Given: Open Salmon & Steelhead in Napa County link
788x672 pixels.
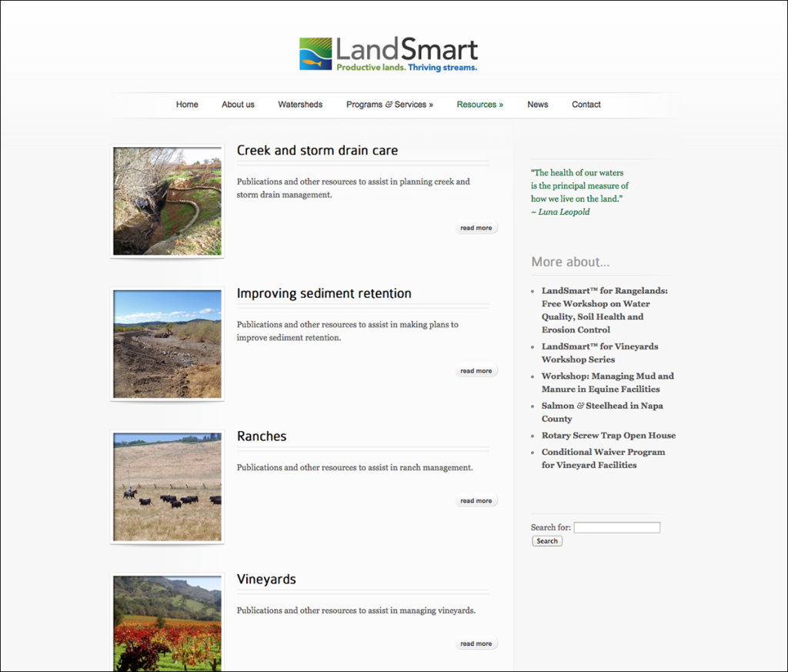Looking at the screenshot, I should click(x=602, y=412).
